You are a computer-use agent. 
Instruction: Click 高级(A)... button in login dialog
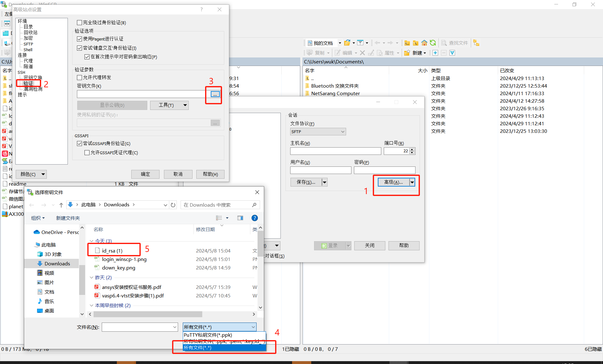click(394, 182)
